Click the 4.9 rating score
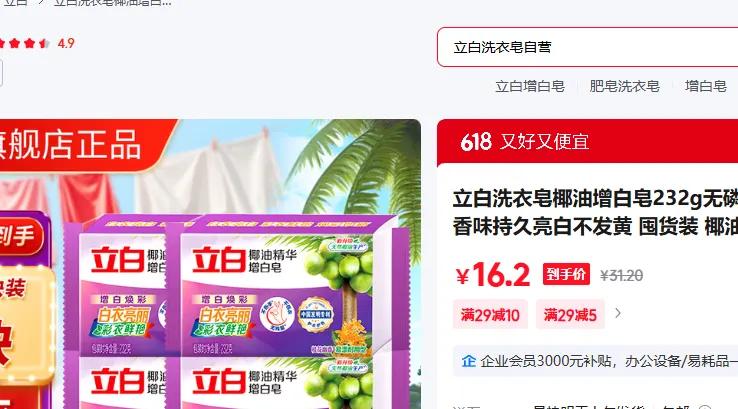 [66, 43]
